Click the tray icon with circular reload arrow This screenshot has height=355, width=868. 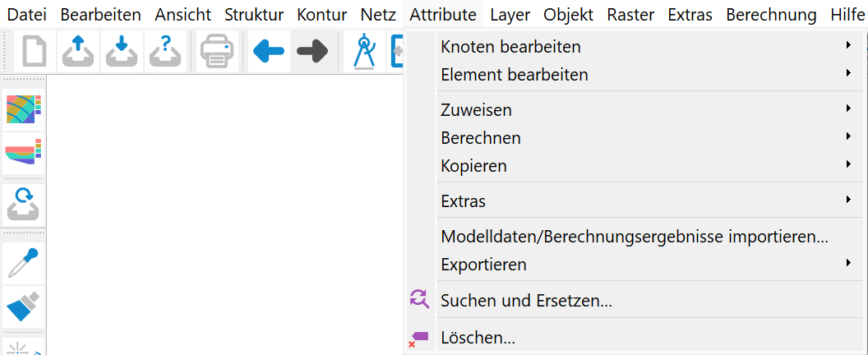click(x=24, y=205)
